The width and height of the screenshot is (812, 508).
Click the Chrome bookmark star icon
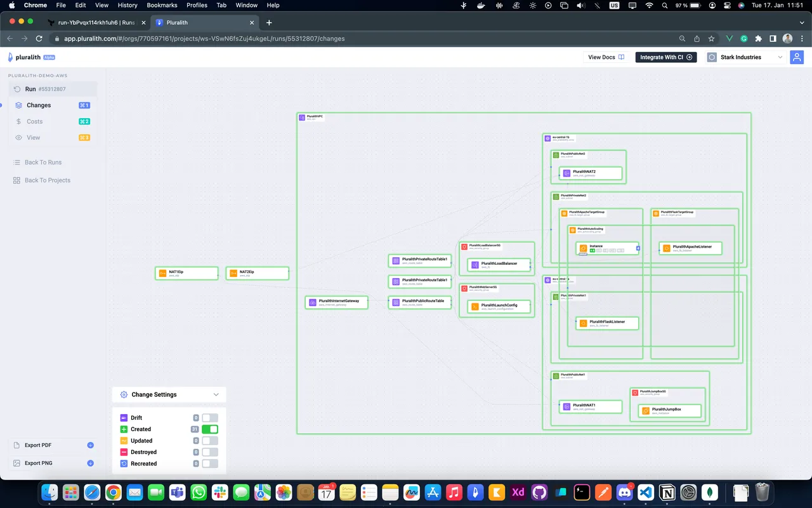point(711,39)
